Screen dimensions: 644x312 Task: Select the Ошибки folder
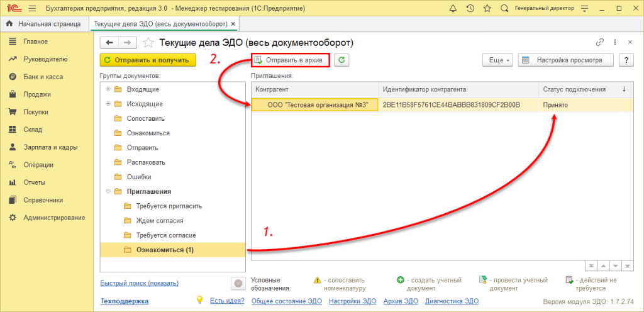139,177
